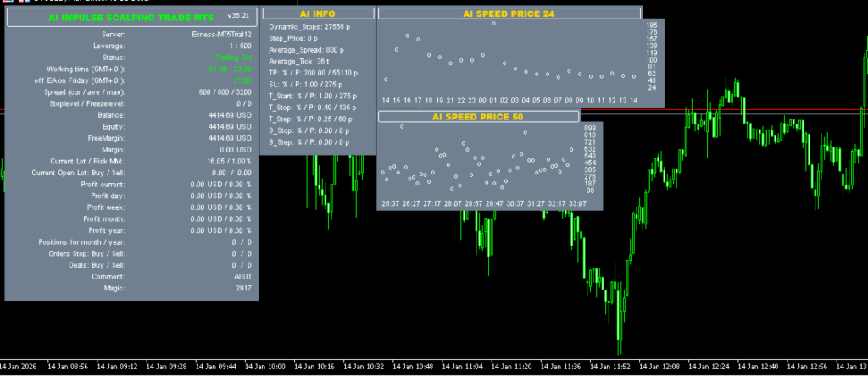Click the AI SPEED PRICE 24 header
The height and width of the screenshot is (376, 868).
click(509, 14)
